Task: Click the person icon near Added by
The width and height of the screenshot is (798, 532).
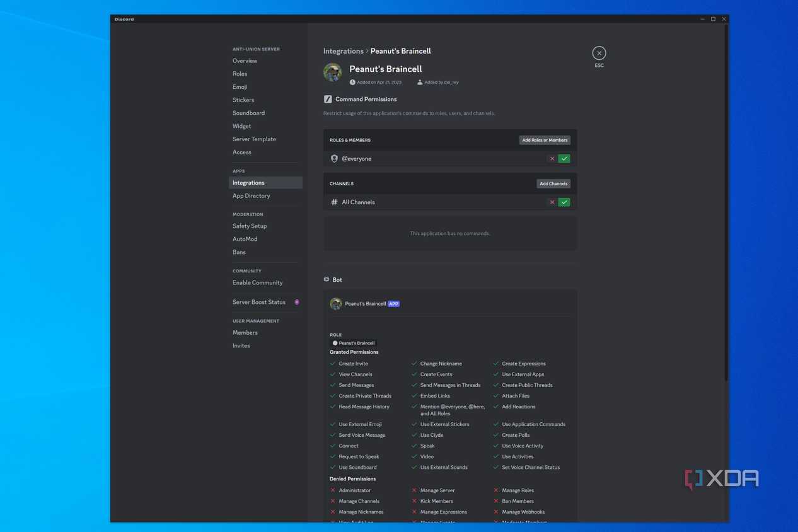Action: [420, 82]
